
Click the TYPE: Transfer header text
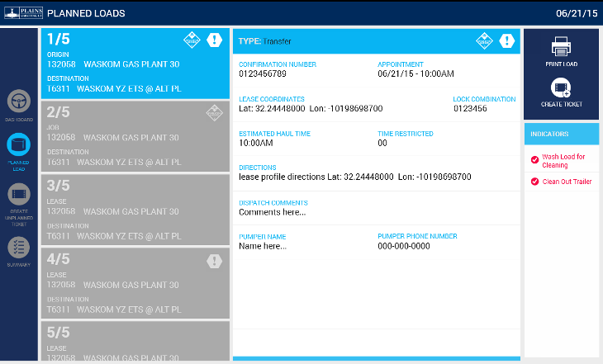click(264, 41)
